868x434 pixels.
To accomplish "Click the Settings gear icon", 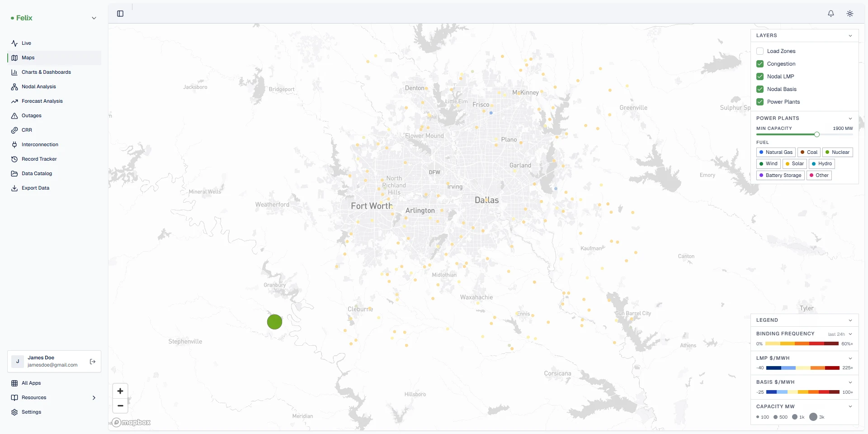I will click(14, 412).
